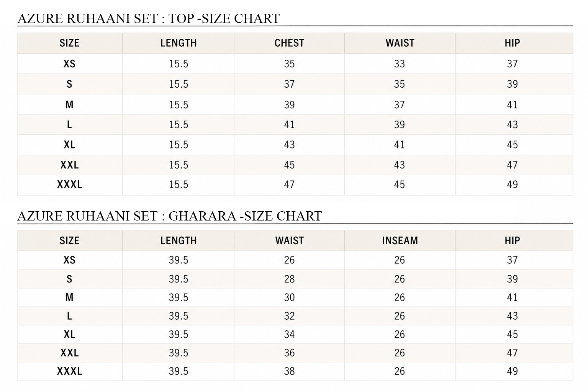Click the Top size chart title
The height and width of the screenshot is (392, 588).
pos(149,18)
